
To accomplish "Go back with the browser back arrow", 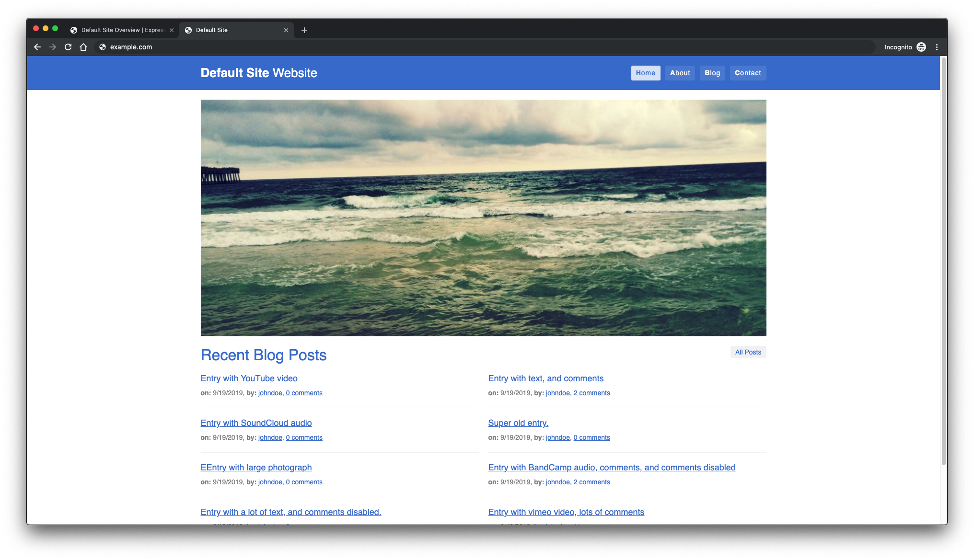I will click(37, 47).
